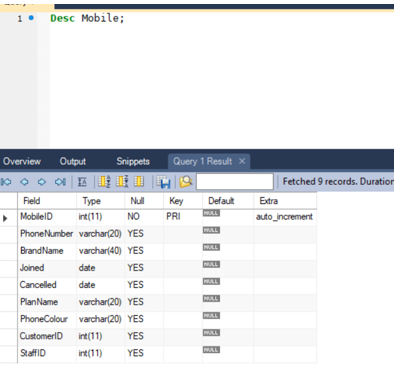Select the PhoneColour field cell
The width and height of the screenshot is (399, 370).
pos(47,319)
